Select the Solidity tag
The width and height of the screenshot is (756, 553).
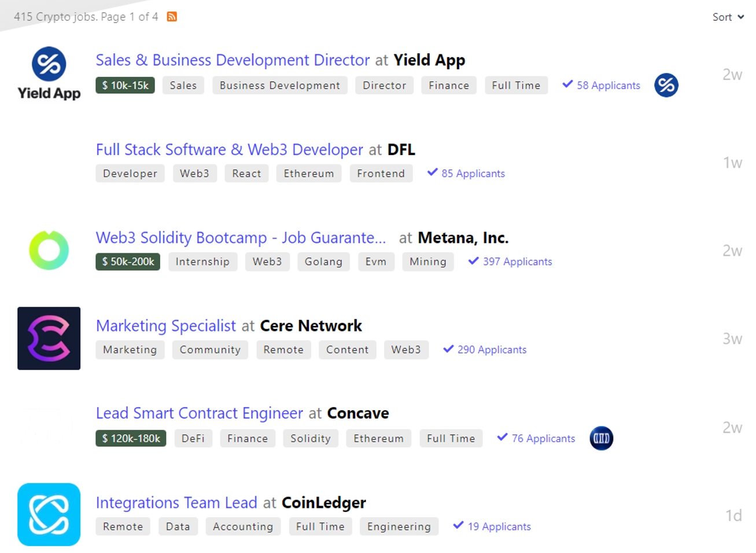(311, 438)
